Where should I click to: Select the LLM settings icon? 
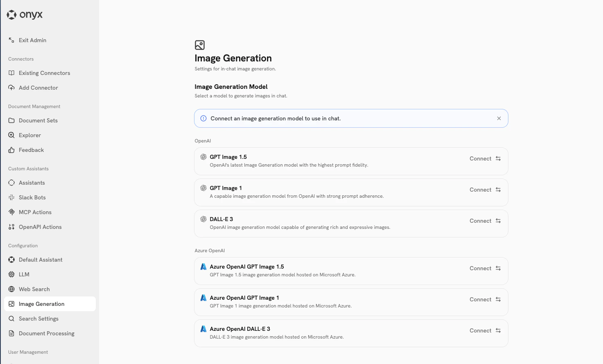pyautogui.click(x=11, y=274)
